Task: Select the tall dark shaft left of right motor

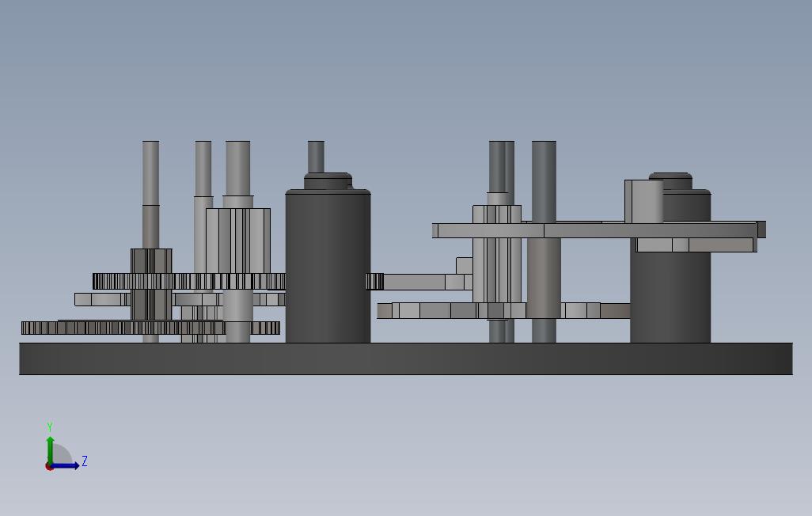Action: click(544, 181)
